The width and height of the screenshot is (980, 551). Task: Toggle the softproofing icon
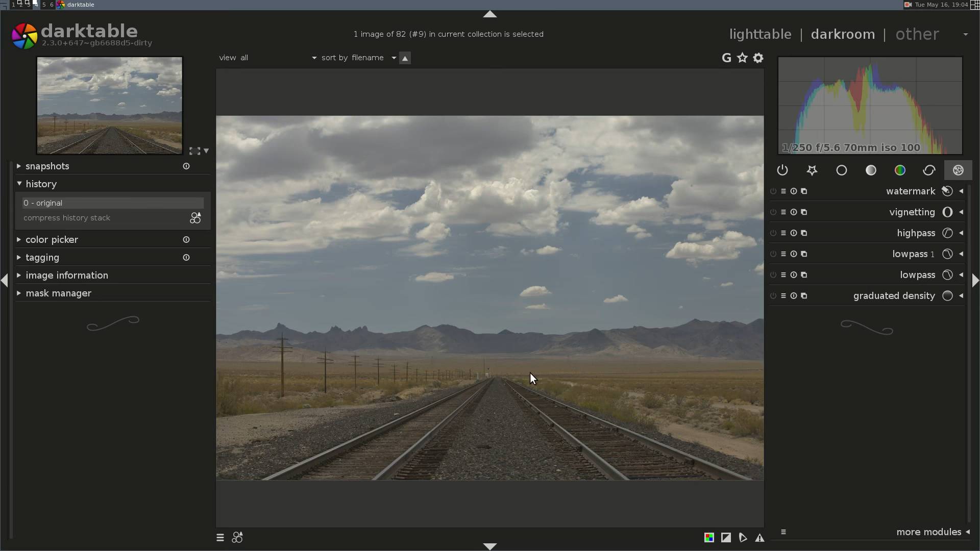coord(743,538)
